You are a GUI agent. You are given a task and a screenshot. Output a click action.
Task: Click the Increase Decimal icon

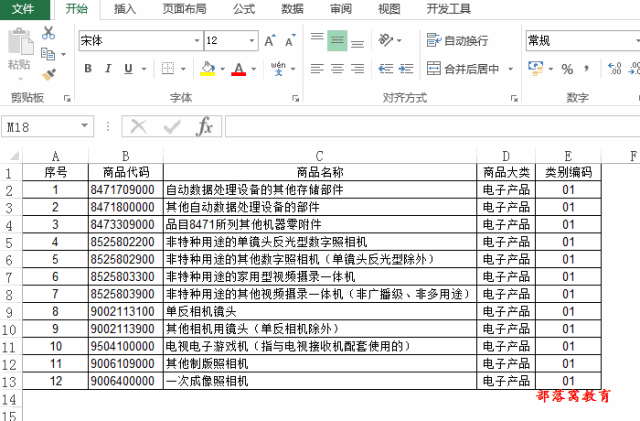coord(614,69)
